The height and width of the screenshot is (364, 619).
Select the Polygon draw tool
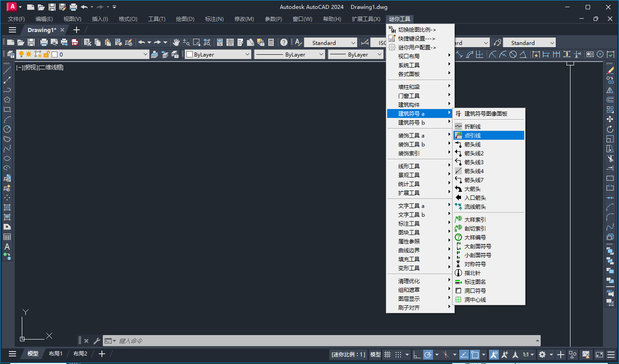(7, 100)
